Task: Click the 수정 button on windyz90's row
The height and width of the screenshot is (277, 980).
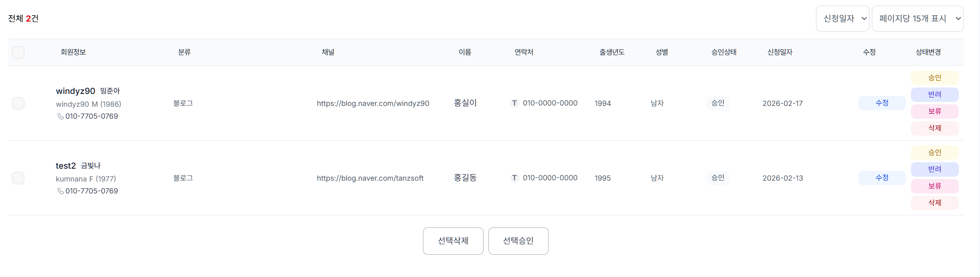Action: pyautogui.click(x=882, y=103)
